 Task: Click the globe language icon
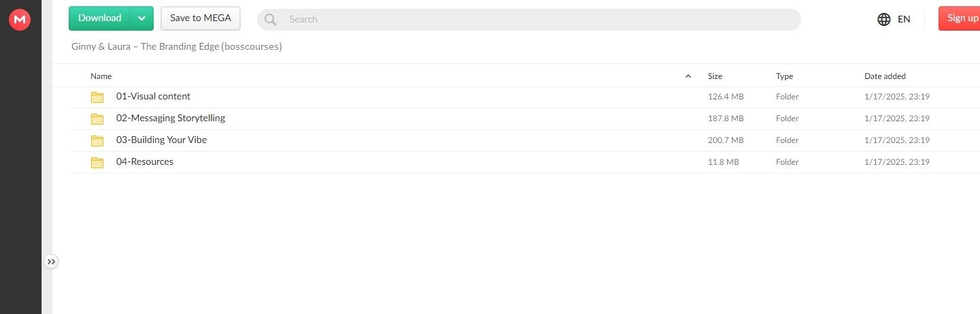coord(884,19)
